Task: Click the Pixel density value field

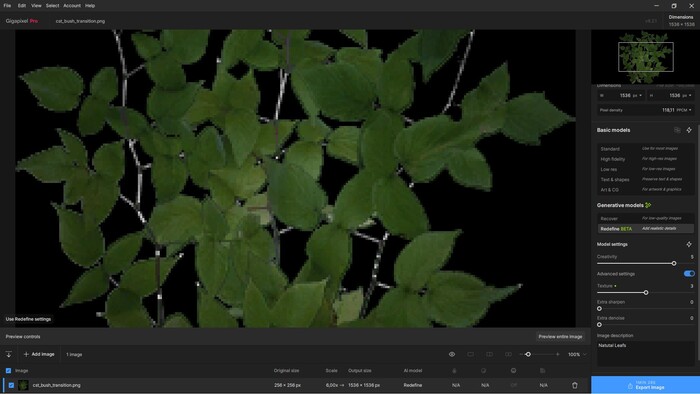Action: click(x=668, y=110)
